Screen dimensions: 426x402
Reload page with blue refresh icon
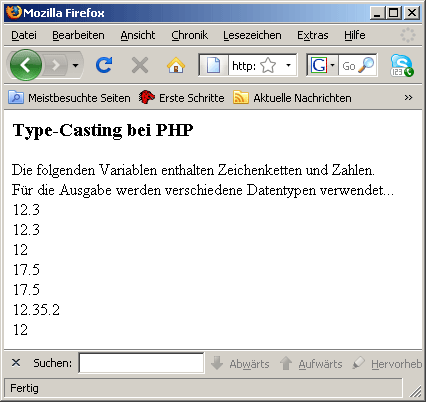(104, 65)
